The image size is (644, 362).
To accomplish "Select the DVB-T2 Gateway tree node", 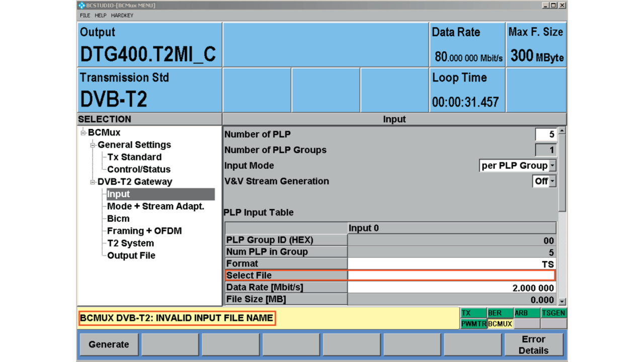I will [135, 182].
